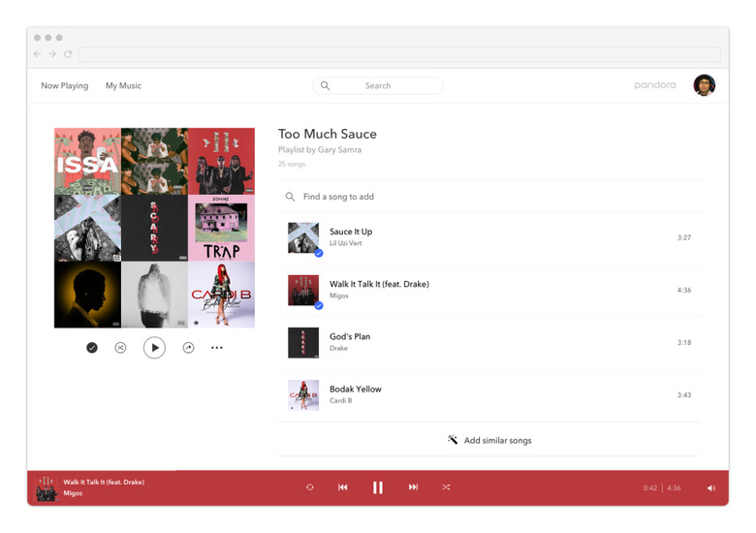This screenshot has width=756, height=533.
Task: Share the playlist with arrow icon
Action: coord(189,348)
